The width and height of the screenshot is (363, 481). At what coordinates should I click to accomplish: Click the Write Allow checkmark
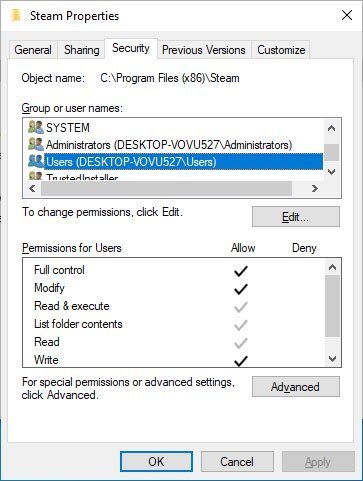click(241, 361)
